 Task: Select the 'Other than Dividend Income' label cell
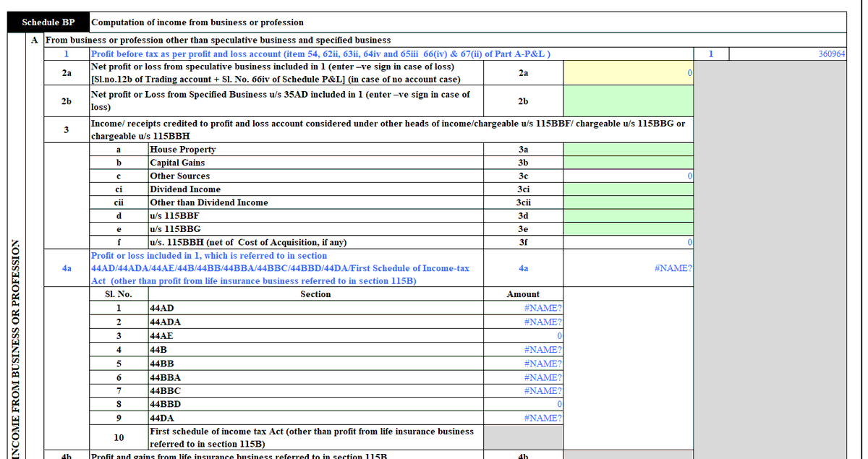pos(315,202)
